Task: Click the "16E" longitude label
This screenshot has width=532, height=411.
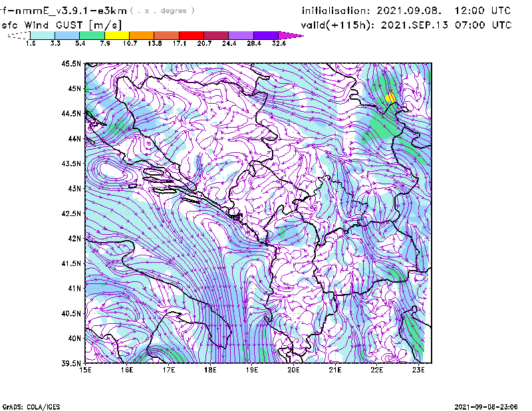Action: click(127, 370)
